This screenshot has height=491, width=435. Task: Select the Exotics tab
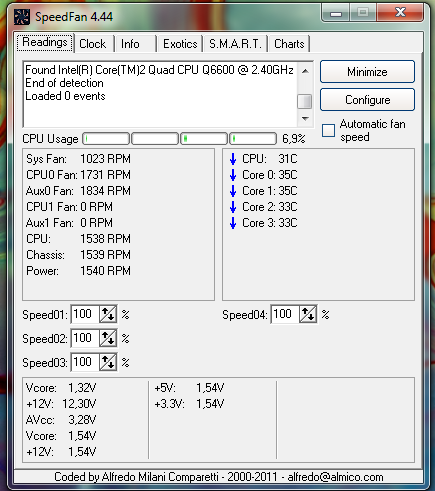pyautogui.click(x=180, y=44)
